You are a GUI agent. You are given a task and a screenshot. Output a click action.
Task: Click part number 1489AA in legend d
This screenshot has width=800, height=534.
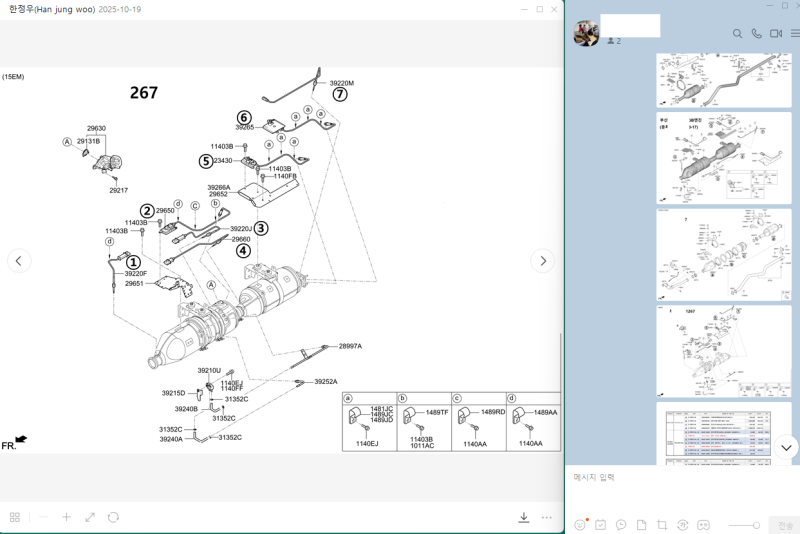(546, 413)
